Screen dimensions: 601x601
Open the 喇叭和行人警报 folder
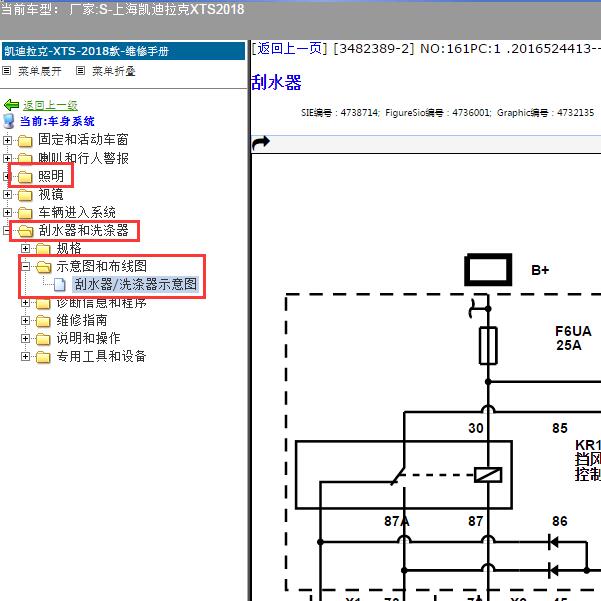tap(83, 158)
